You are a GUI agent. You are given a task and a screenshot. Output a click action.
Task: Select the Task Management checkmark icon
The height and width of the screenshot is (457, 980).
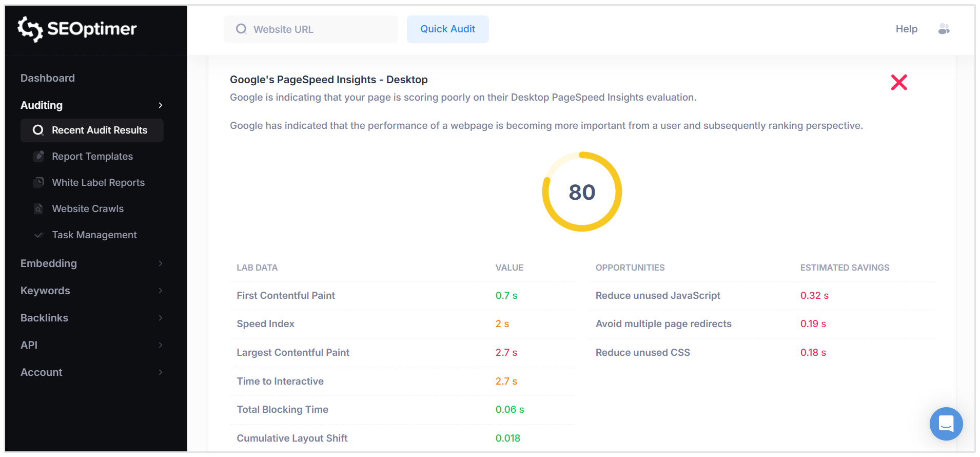40,235
